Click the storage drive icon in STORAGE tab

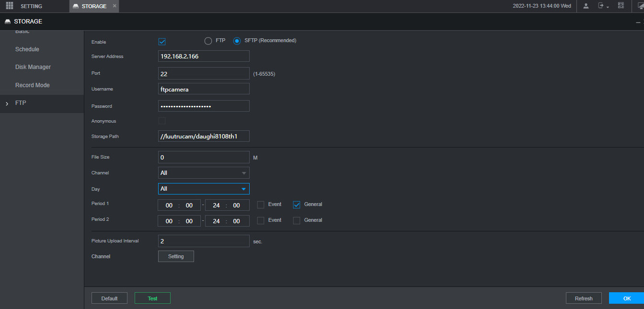(x=76, y=6)
